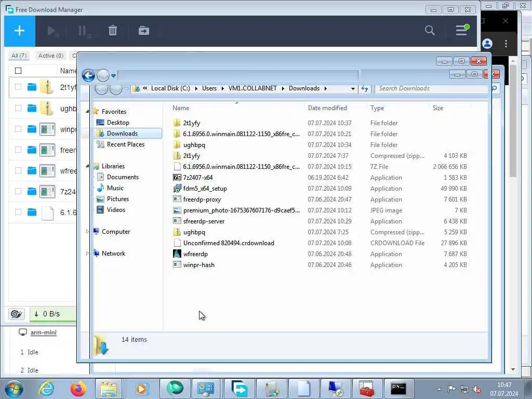The image size is (532, 399).
Task: Collapse the Favorites tree section
Action: click(x=87, y=111)
